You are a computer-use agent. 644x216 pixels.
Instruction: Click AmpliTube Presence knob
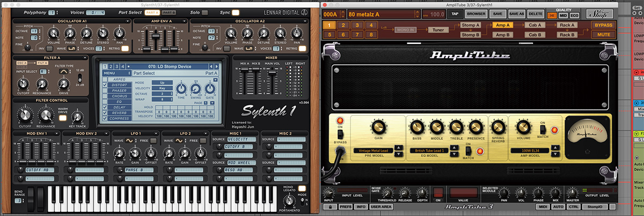point(475,126)
